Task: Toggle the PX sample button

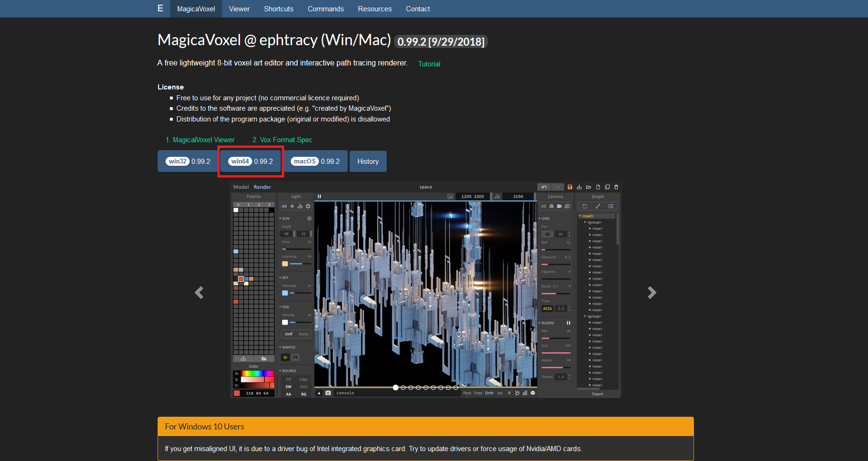Action: [295, 357]
